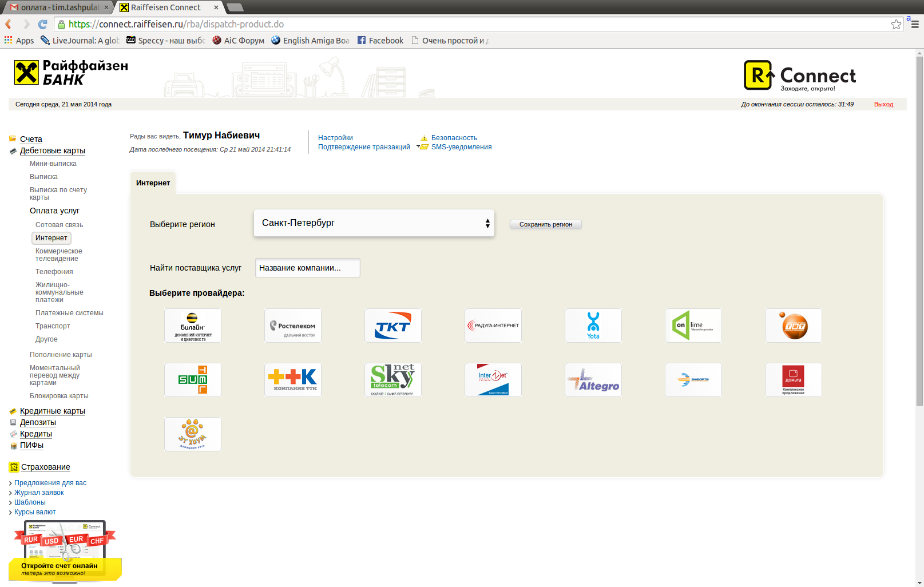This screenshot has width=924, height=587.
Task: Open the Настройки link
Action: coord(335,138)
